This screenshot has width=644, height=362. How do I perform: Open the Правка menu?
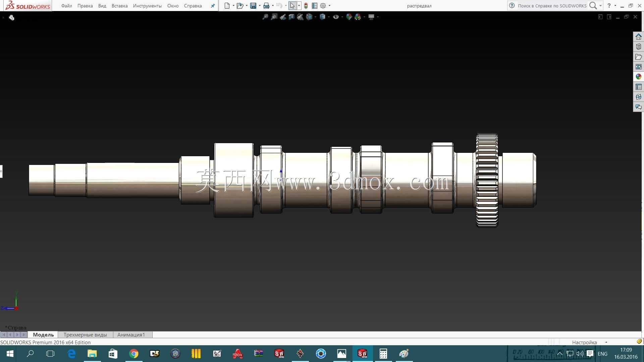click(85, 6)
